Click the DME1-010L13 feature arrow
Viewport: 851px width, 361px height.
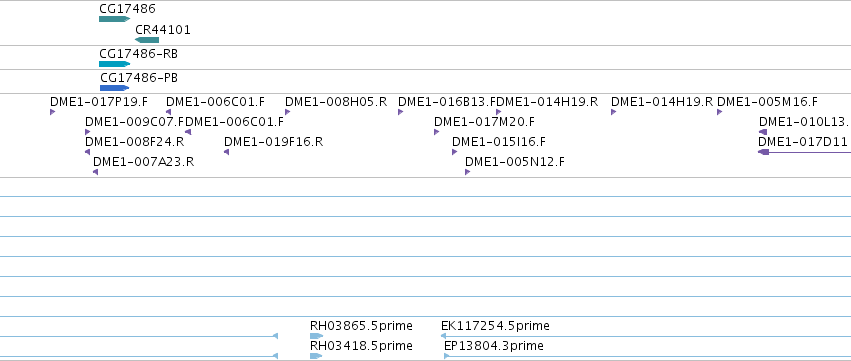click(x=763, y=132)
